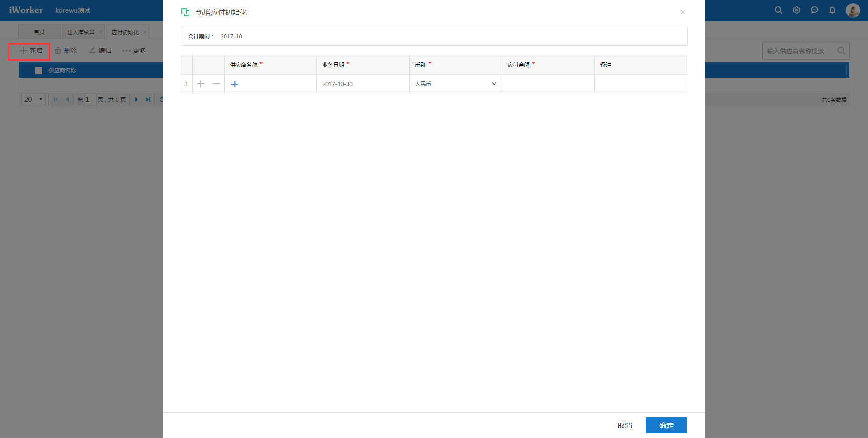
Task: Open the chat messages icon
Action: click(x=814, y=10)
